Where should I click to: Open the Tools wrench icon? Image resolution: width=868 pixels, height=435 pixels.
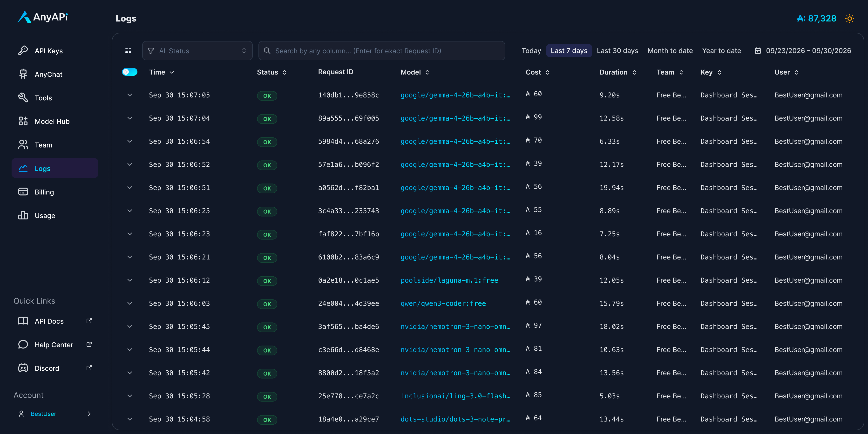[23, 98]
